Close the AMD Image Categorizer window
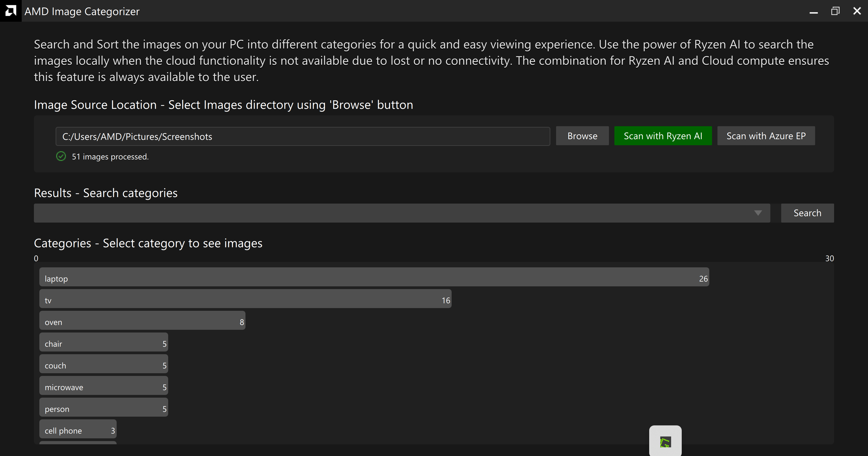Image resolution: width=868 pixels, height=456 pixels. 857,11
